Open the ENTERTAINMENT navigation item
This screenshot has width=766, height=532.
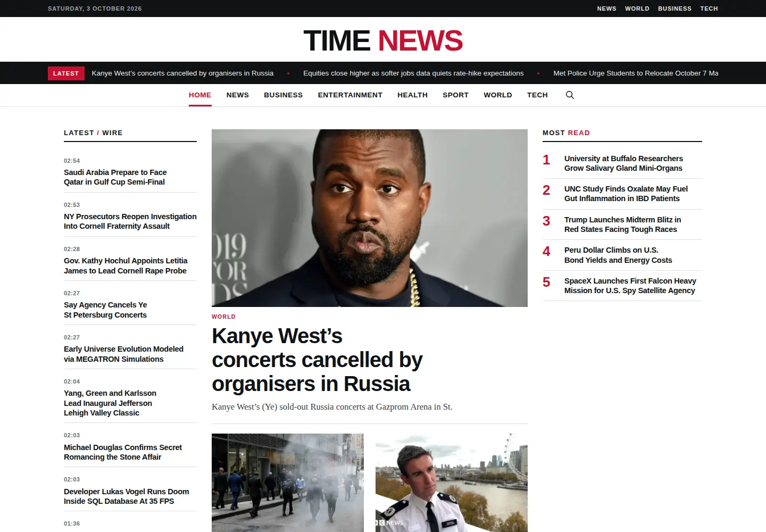350,95
